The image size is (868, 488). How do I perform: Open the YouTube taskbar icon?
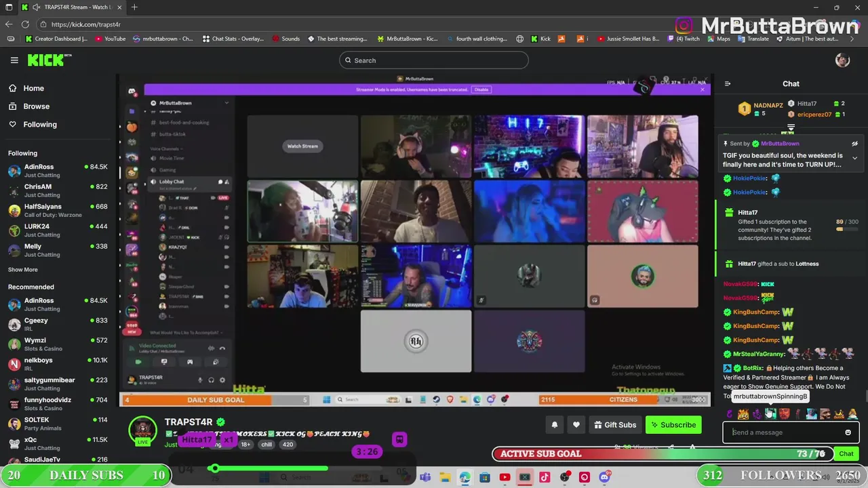click(505, 477)
